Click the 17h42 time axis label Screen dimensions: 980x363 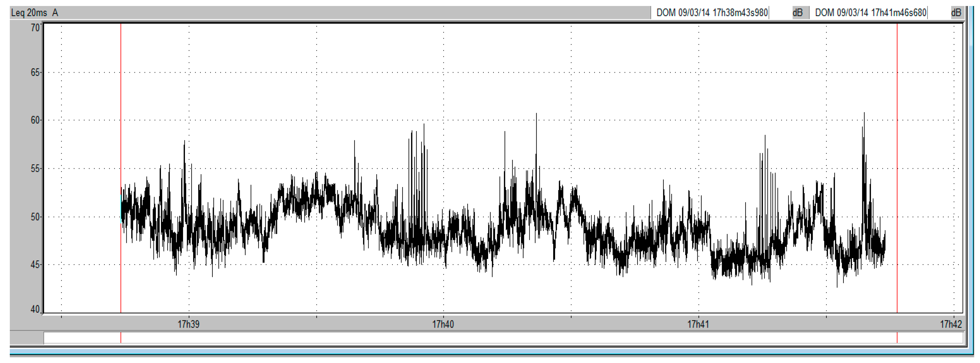point(951,324)
